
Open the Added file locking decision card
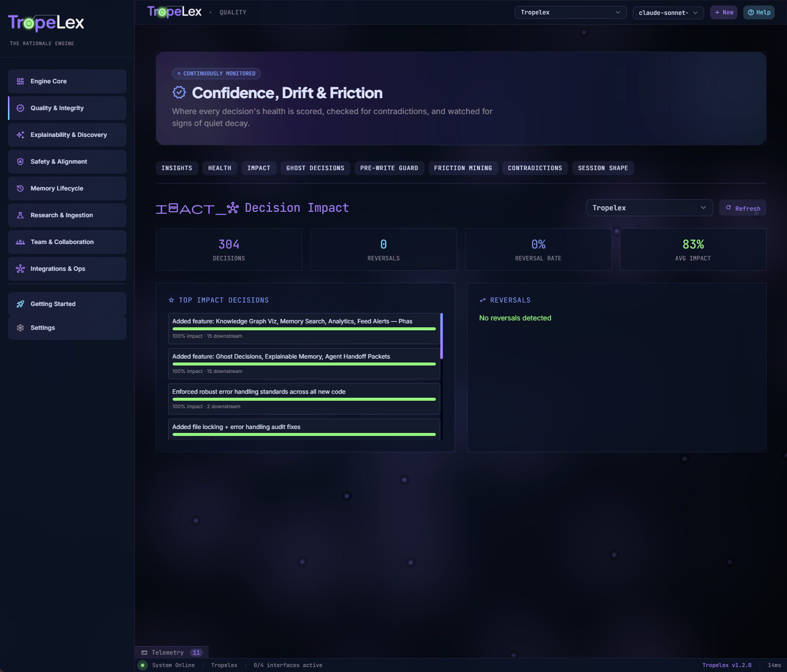pos(304,429)
